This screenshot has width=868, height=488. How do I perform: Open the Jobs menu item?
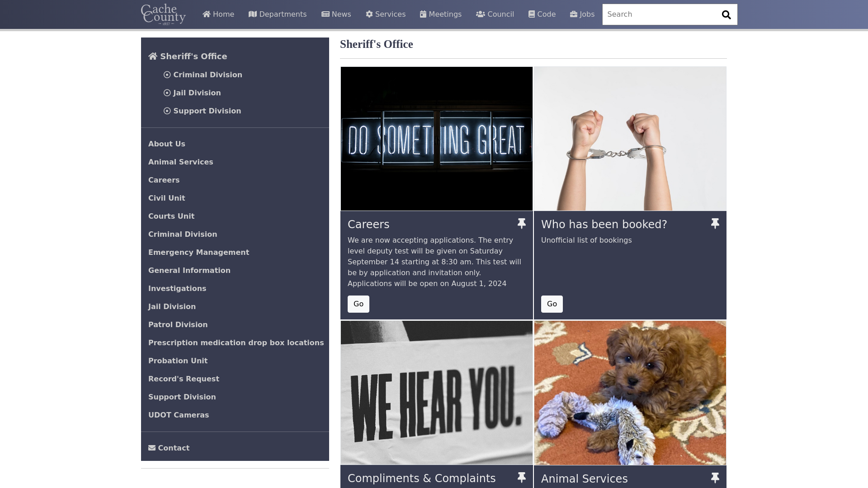coord(582,14)
